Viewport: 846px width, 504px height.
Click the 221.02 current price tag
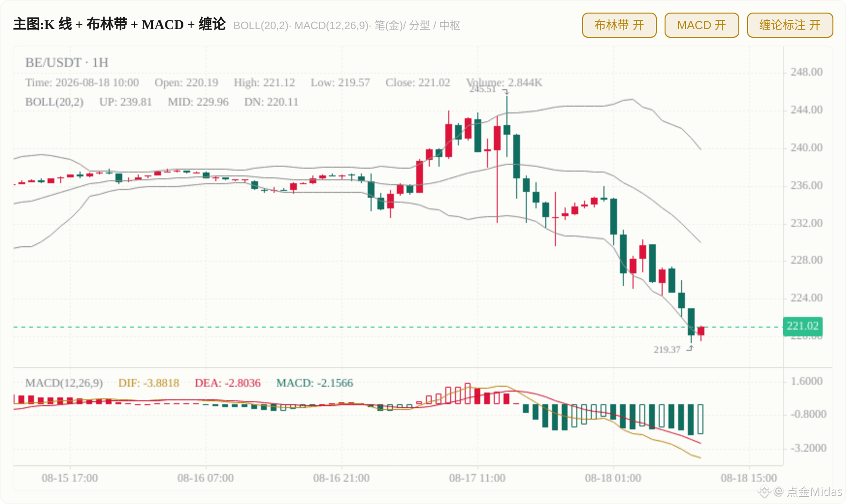[x=803, y=326]
